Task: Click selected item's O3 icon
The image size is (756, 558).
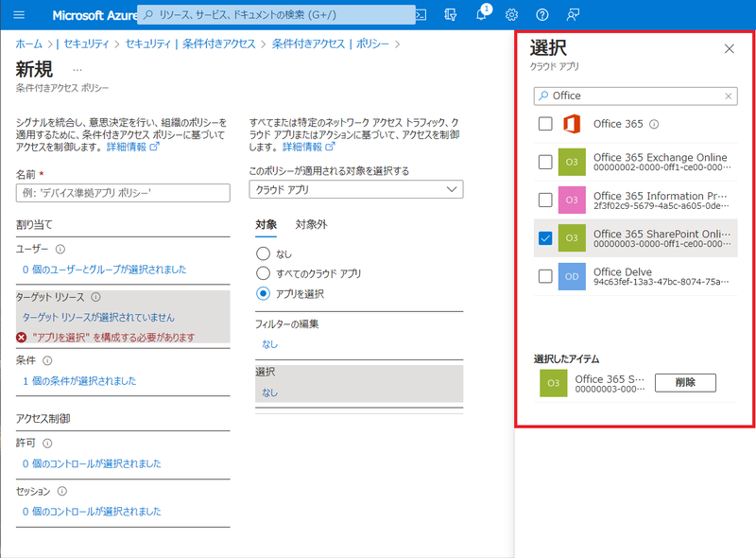Action: coord(554,383)
